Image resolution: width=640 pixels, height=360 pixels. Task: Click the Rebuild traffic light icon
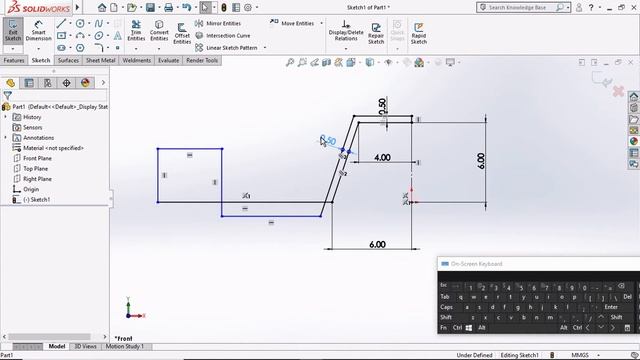224,7
